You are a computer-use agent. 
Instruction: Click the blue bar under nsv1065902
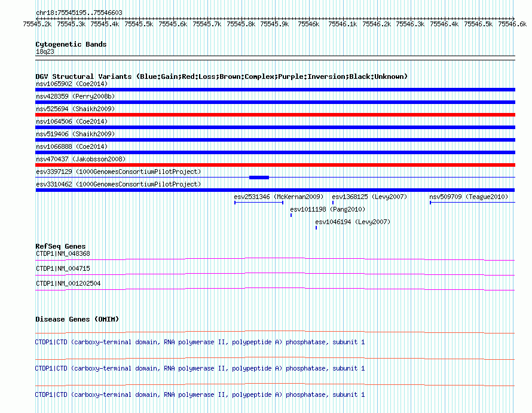tap(275, 90)
